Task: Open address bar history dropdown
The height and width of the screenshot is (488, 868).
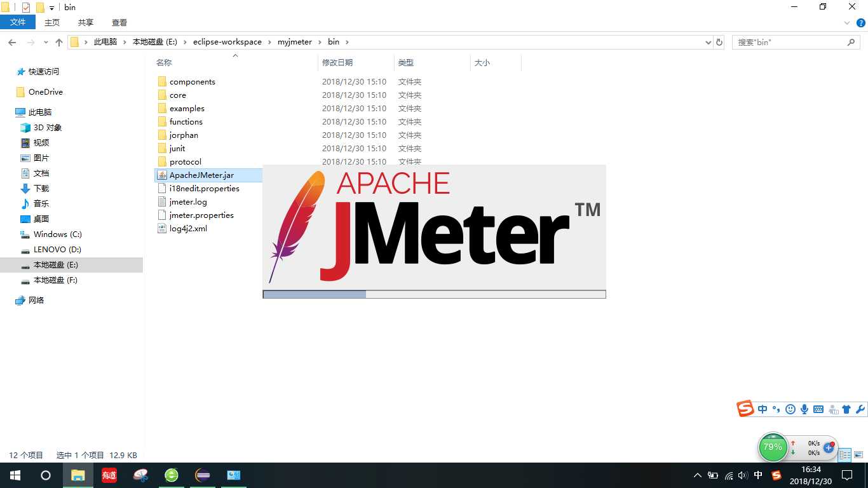Action: (709, 42)
